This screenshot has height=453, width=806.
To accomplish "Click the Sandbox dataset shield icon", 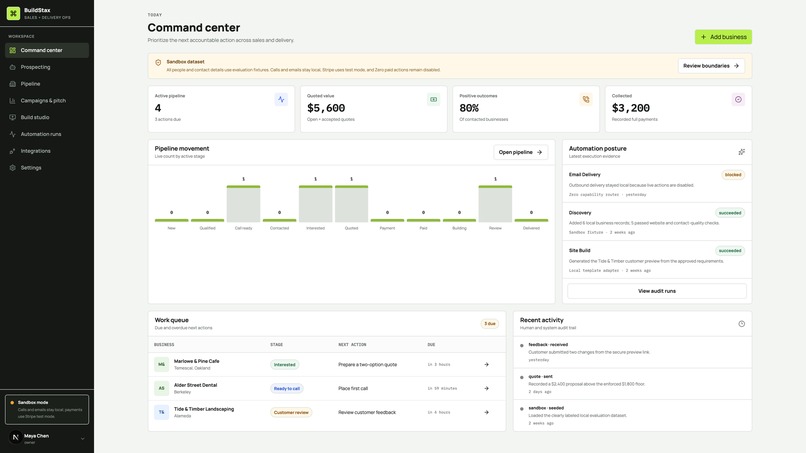I will coord(158,62).
